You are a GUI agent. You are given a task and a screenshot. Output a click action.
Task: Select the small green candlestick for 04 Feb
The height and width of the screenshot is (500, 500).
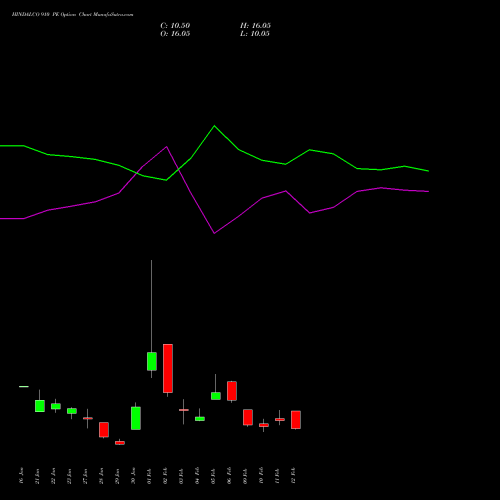click(x=200, y=419)
